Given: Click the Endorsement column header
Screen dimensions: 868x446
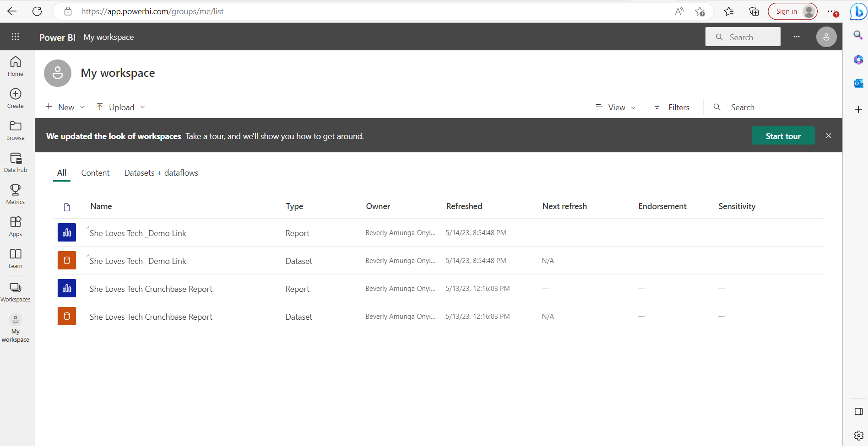Looking at the screenshot, I should (x=662, y=206).
